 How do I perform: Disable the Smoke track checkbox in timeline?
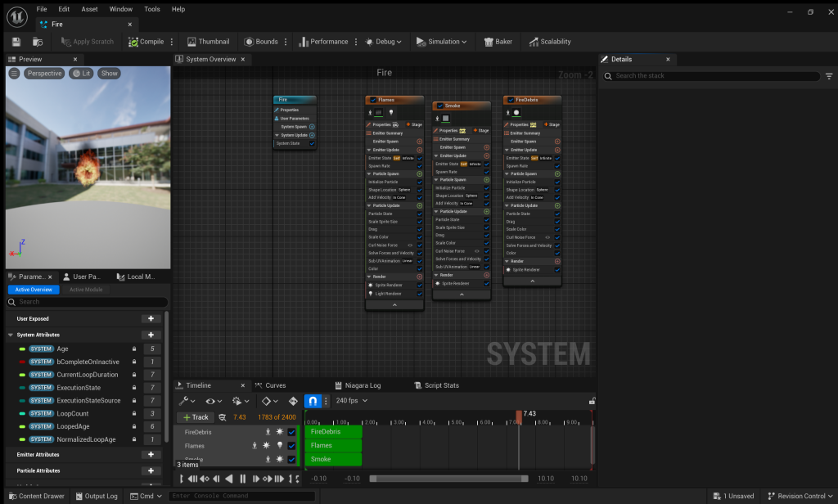[292, 459]
